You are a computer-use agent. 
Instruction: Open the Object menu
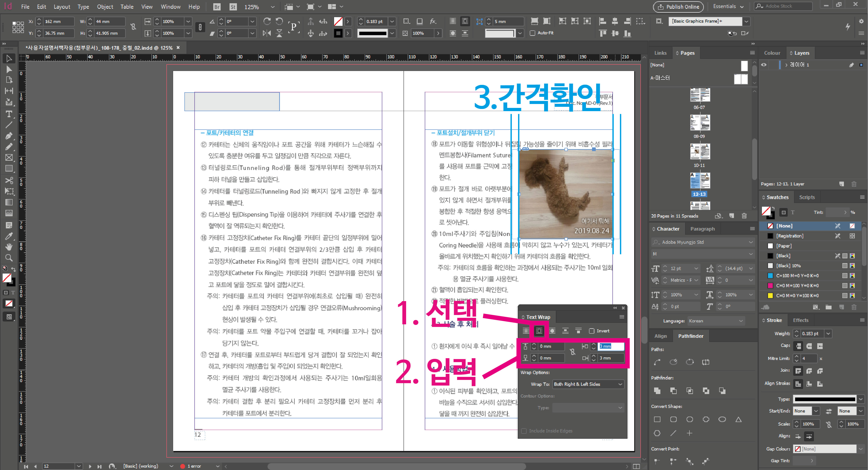coord(105,7)
